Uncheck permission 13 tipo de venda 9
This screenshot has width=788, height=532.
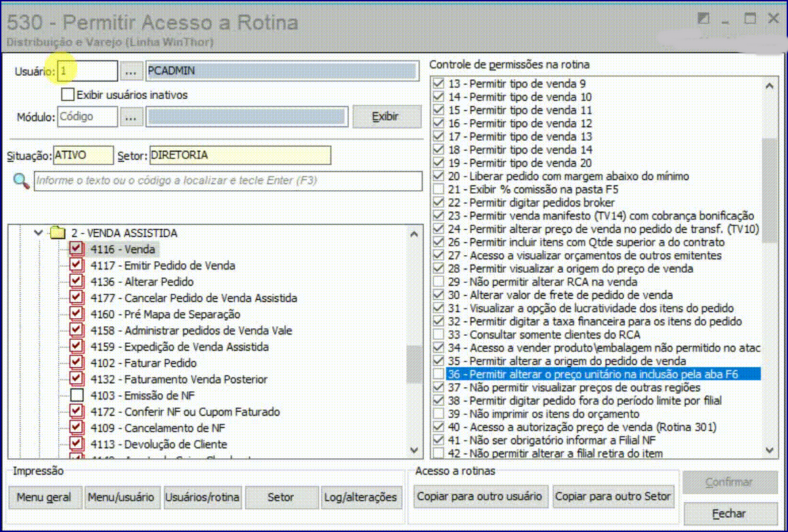(x=439, y=83)
